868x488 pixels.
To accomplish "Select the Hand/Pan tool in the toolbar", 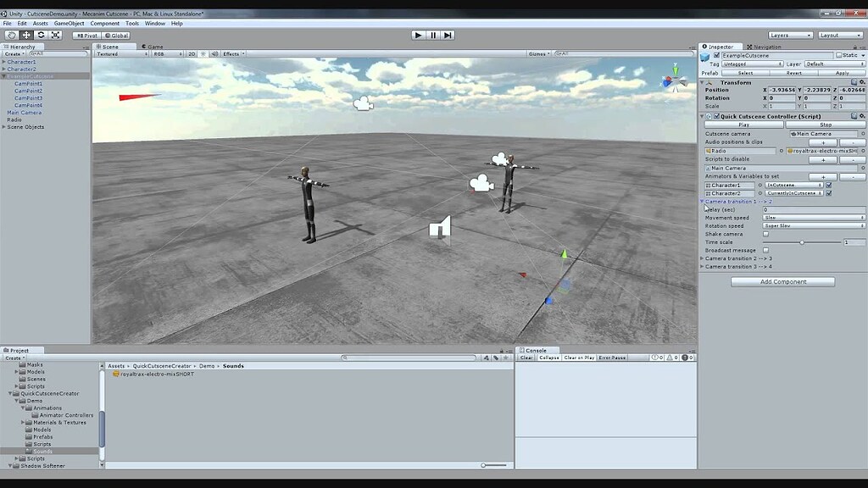I will tap(11, 35).
